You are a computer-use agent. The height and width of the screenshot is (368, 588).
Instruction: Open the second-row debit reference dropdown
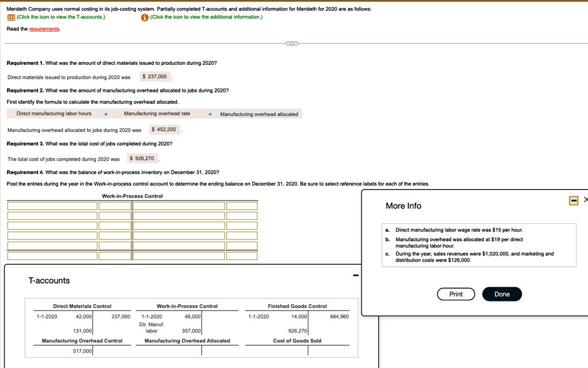(52, 215)
